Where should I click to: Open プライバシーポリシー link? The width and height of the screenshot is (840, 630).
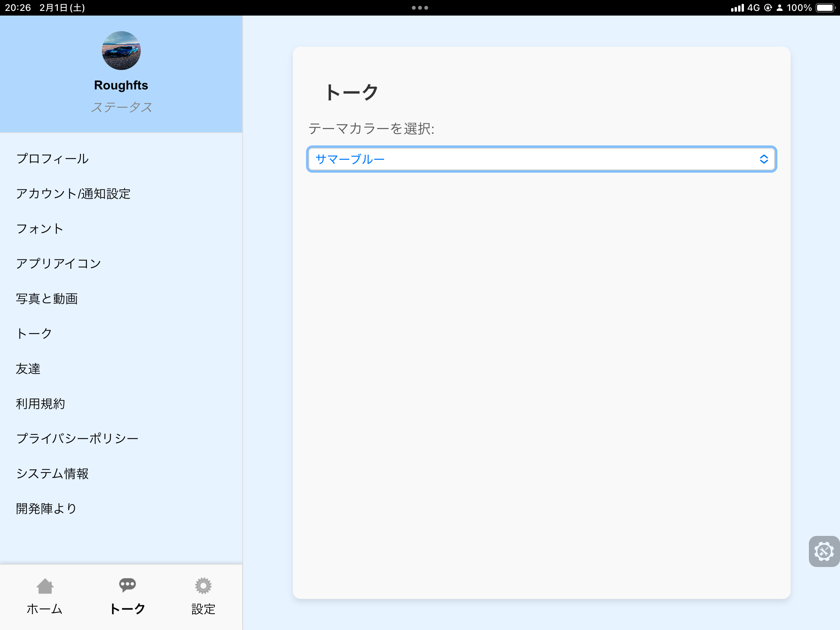click(x=77, y=439)
